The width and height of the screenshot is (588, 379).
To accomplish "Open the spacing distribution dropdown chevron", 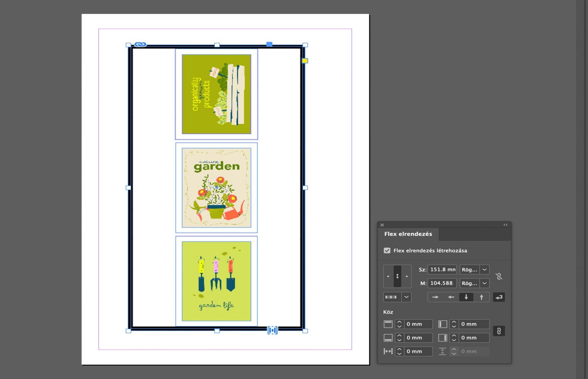I will (x=407, y=297).
